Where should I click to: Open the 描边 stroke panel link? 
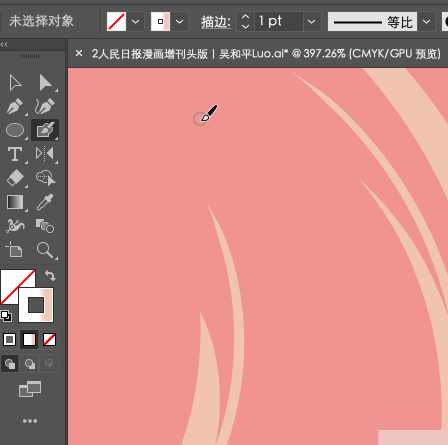pyautogui.click(x=216, y=22)
